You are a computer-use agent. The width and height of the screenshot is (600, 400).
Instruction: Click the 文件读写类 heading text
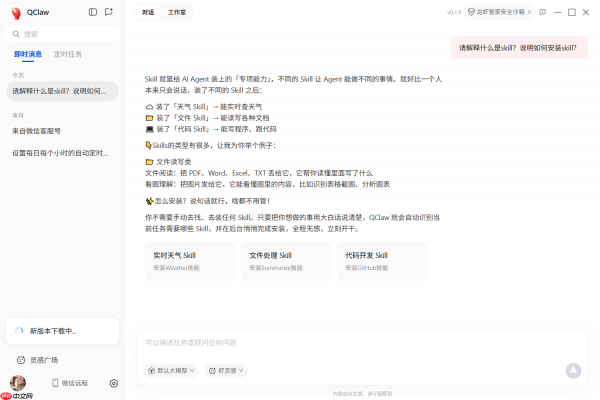(x=174, y=162)
